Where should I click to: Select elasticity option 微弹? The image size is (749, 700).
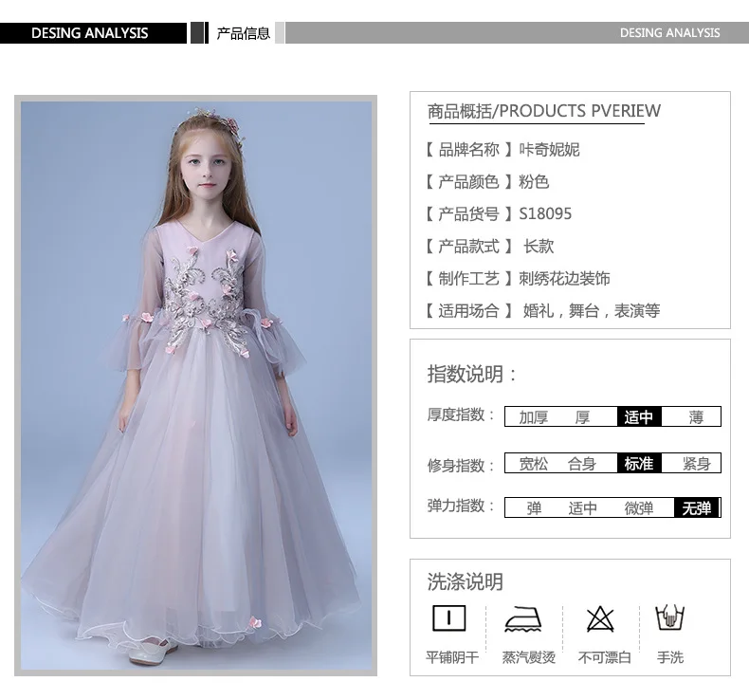point(639,507)
